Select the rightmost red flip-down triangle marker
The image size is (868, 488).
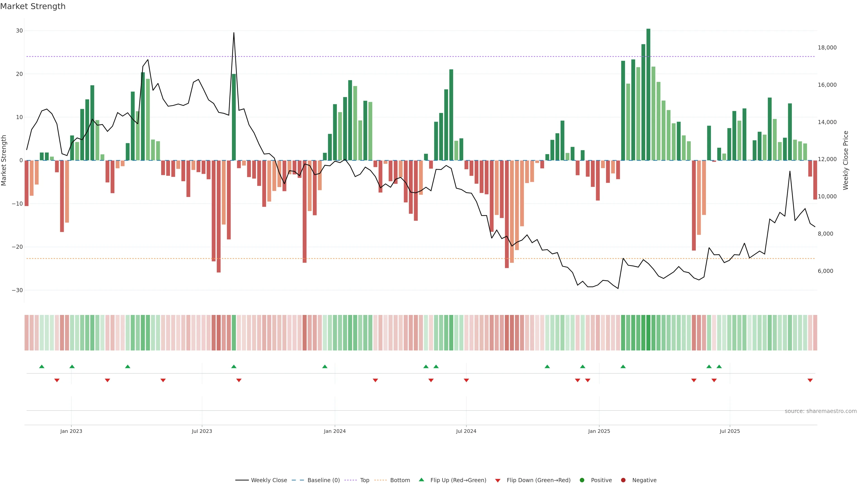810,380
